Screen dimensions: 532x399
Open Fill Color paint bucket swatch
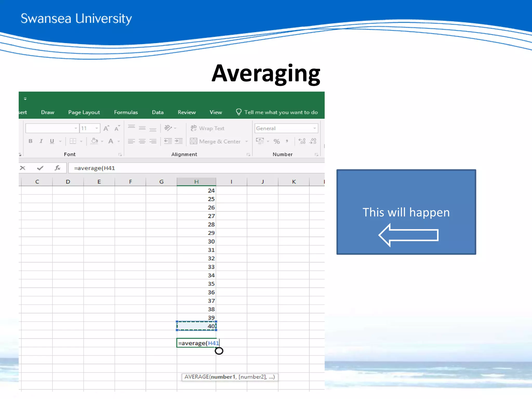click(94, 141)
